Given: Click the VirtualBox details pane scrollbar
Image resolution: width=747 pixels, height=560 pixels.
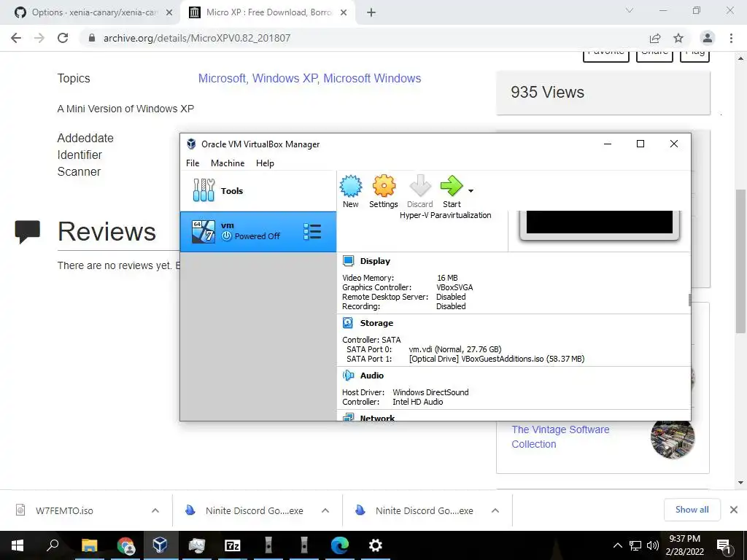Looking at the screenshot, I should [x=689, y=300].
